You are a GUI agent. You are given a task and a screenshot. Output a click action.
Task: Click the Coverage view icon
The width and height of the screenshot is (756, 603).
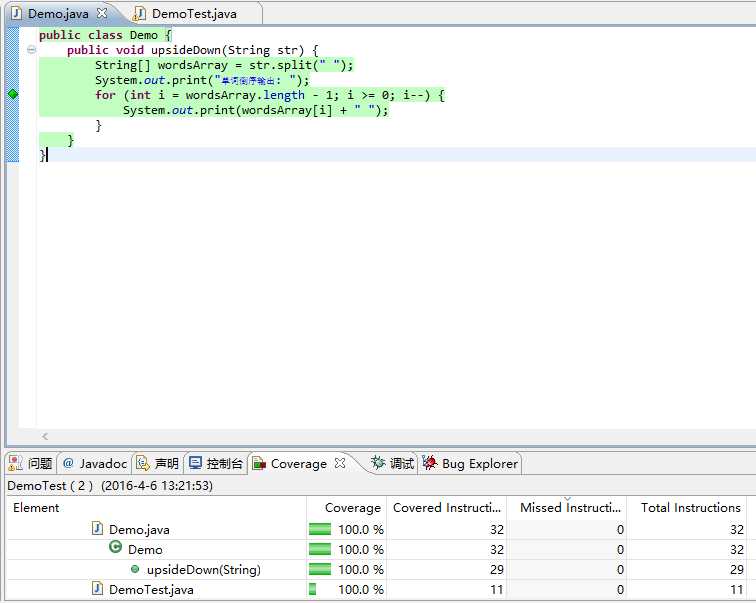point(259,463)
